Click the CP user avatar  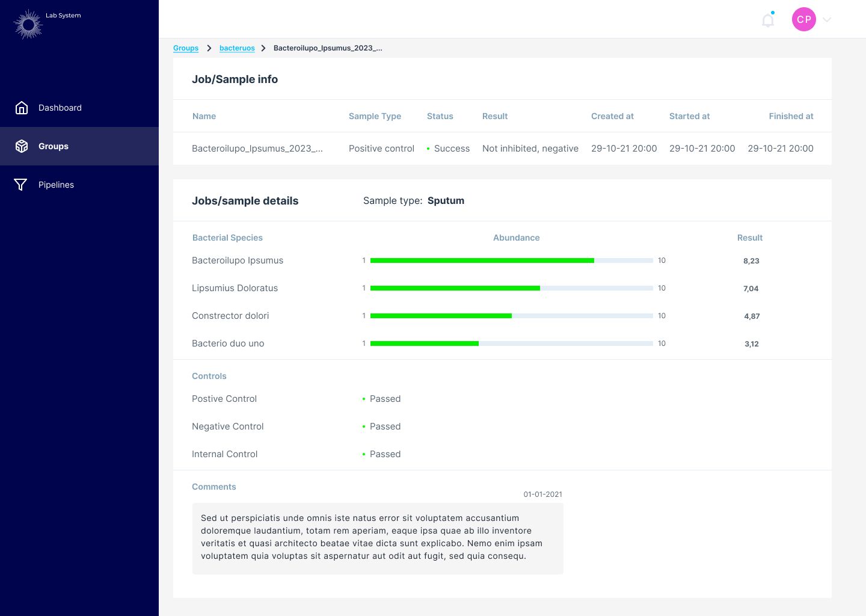click(803, 19)
